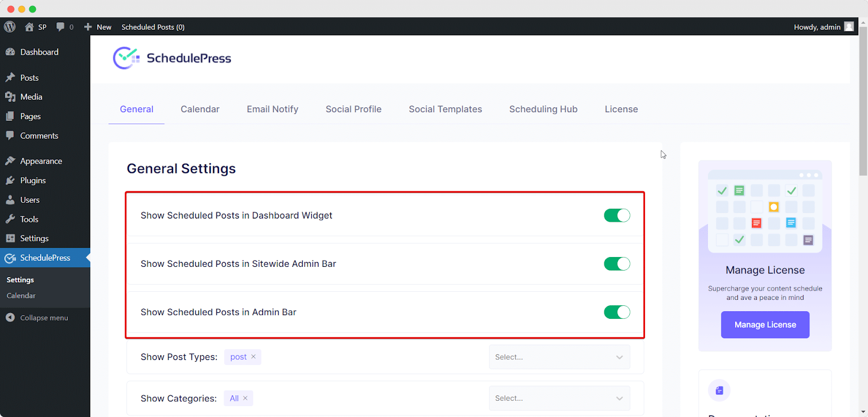The image size is (868, 417).
Task: Open the Email Notify tab
Action: (272, 109)
